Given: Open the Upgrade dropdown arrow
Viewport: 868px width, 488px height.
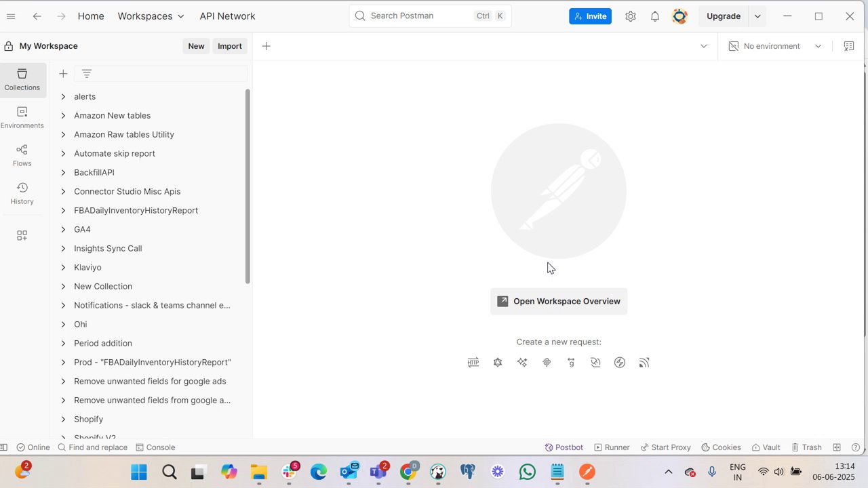Looking at the screenshot, I should 757,16.
